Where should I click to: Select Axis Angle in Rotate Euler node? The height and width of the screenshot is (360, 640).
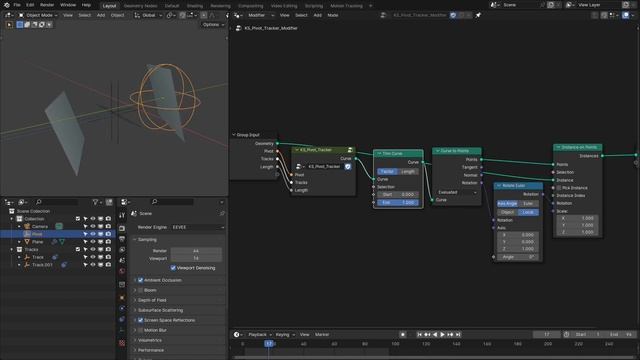507,204
